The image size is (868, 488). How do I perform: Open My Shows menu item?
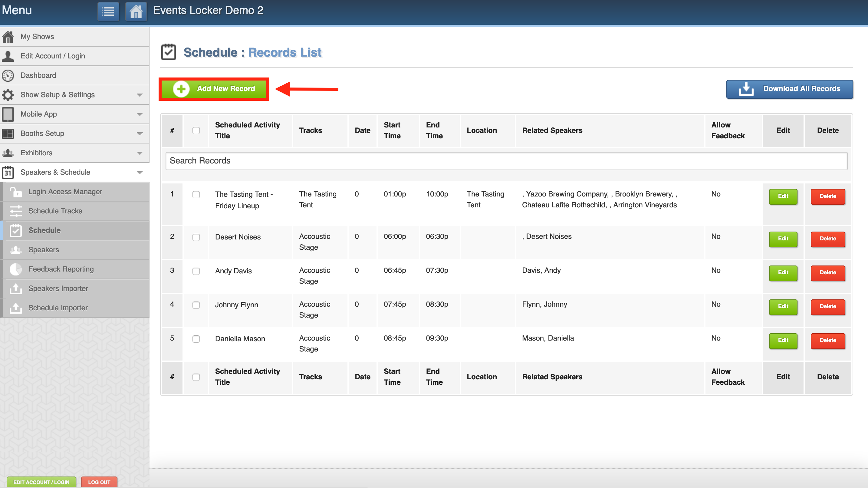coord(74,37)
